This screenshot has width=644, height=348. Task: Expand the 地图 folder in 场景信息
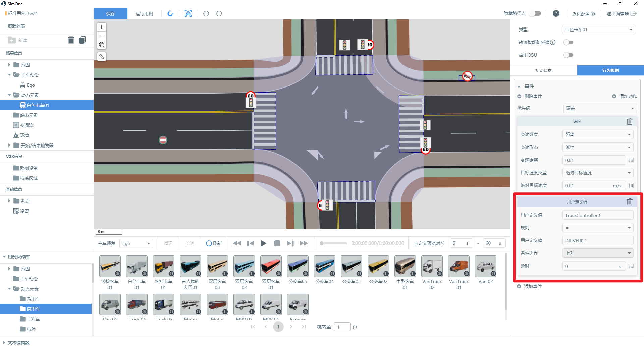(9, 65)
